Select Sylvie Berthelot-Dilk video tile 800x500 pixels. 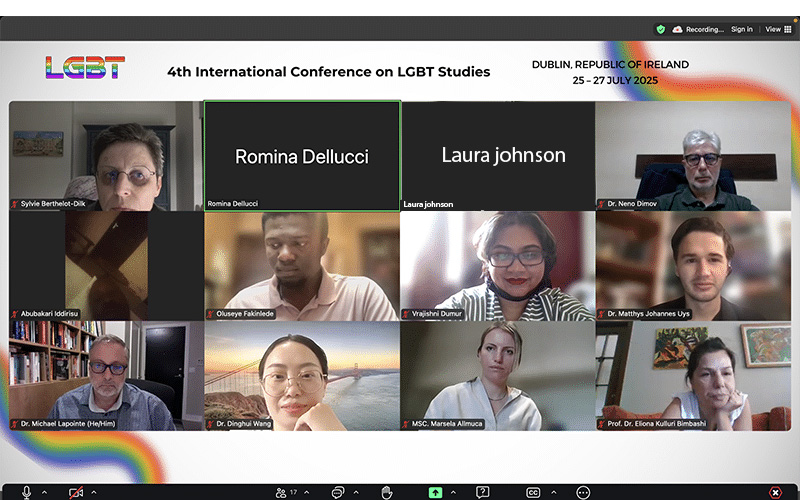pyautogui.click(x=106, y=156)
